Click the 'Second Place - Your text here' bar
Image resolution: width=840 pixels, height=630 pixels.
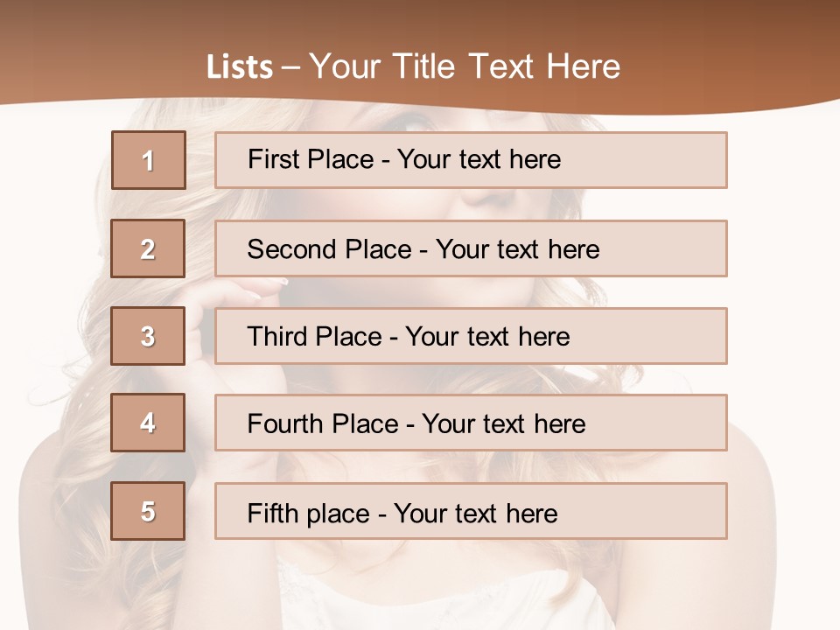(x=471, y=248)
